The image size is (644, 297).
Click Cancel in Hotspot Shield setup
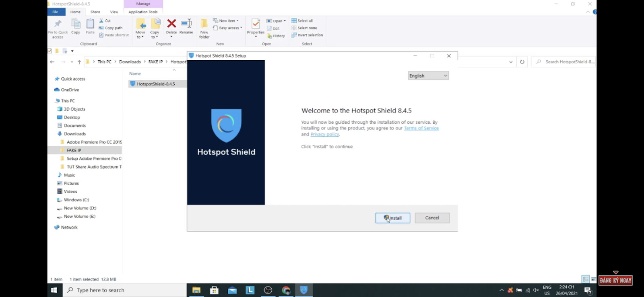[432, 218]
